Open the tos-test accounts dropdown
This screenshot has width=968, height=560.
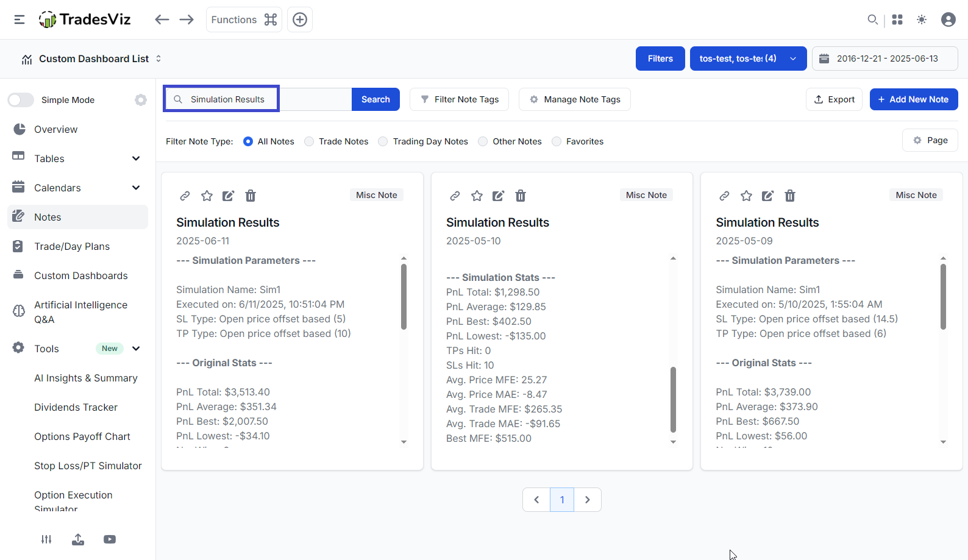[748, 58]
